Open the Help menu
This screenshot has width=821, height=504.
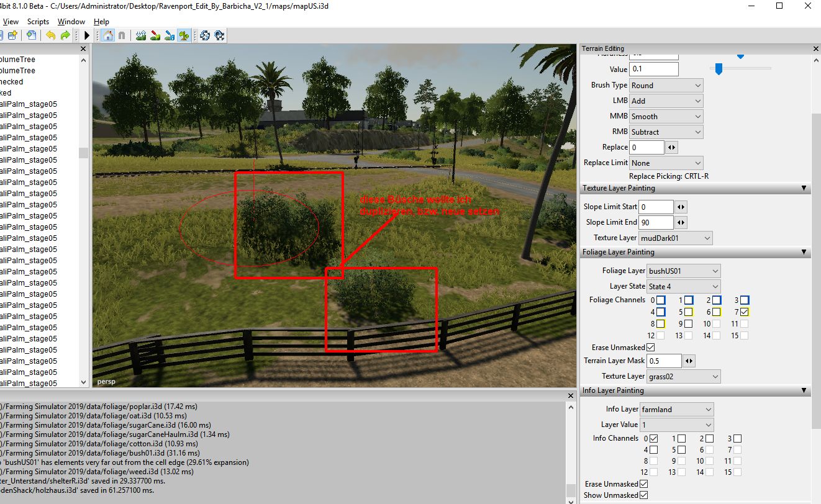[101, 21]
